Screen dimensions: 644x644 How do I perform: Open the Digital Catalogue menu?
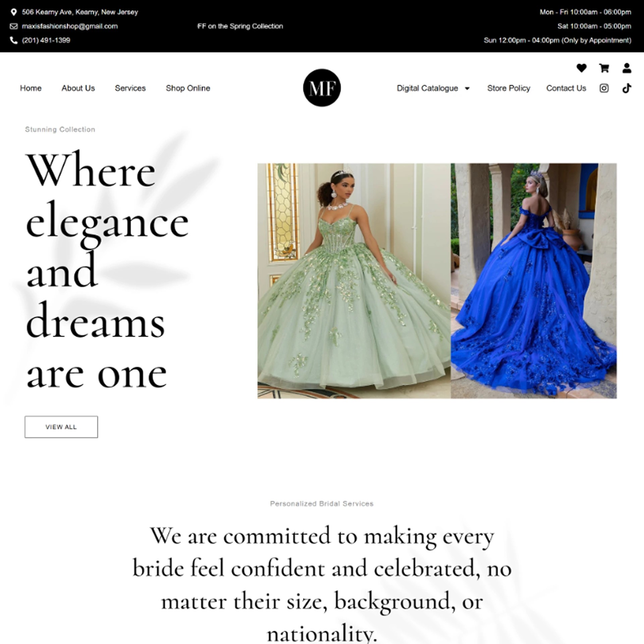[x=427, y=88]
